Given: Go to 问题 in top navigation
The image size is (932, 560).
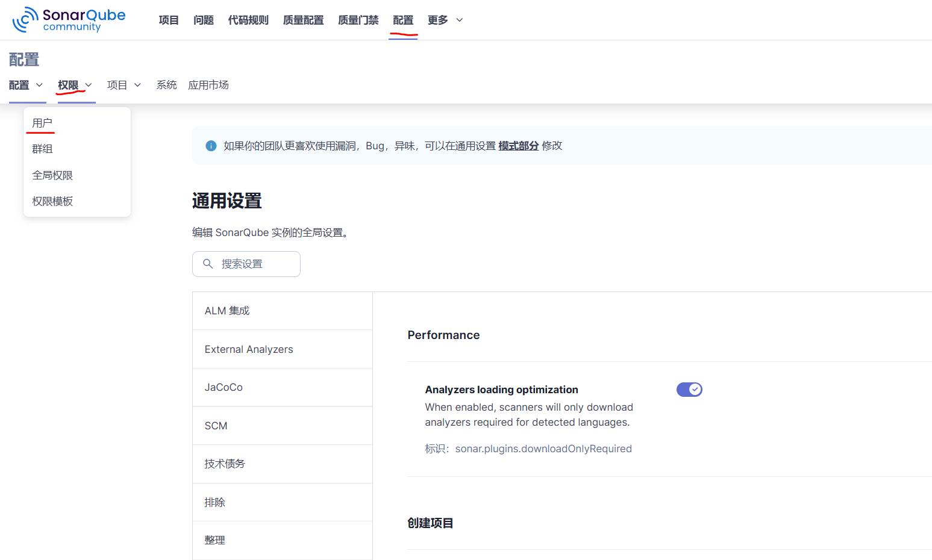Looking at the screenshot, I should click(204, 20).
